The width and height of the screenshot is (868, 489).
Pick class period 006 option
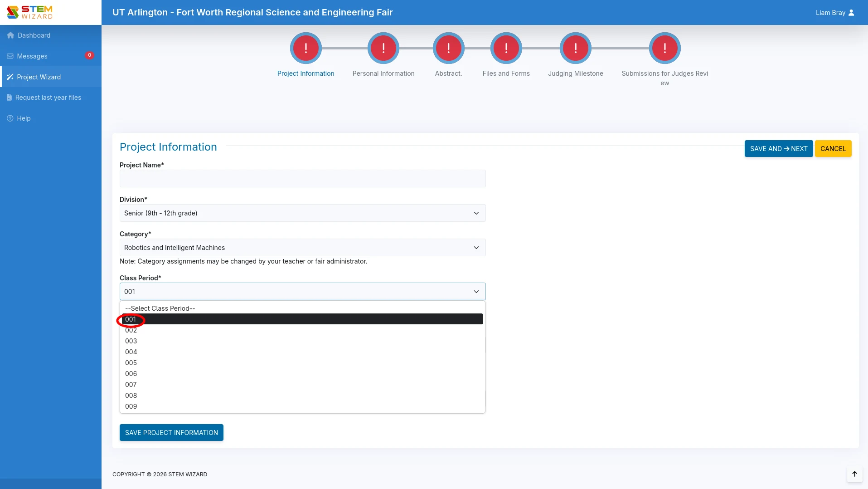pos(302,374)
